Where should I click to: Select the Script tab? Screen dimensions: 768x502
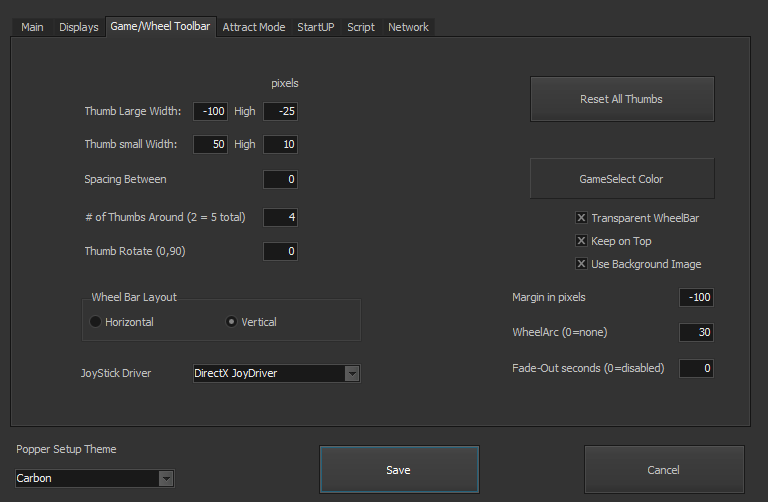coord(361,27)
